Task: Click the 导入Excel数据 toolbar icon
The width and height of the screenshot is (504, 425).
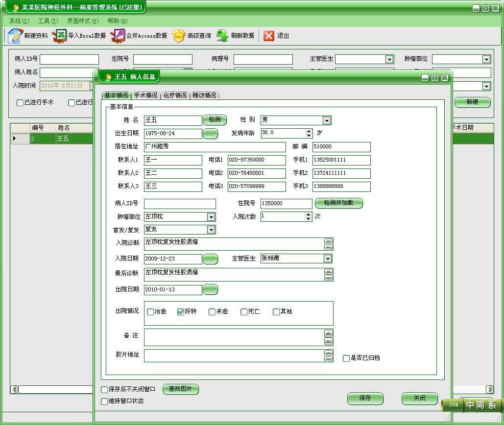Action: tap(60, 36)
